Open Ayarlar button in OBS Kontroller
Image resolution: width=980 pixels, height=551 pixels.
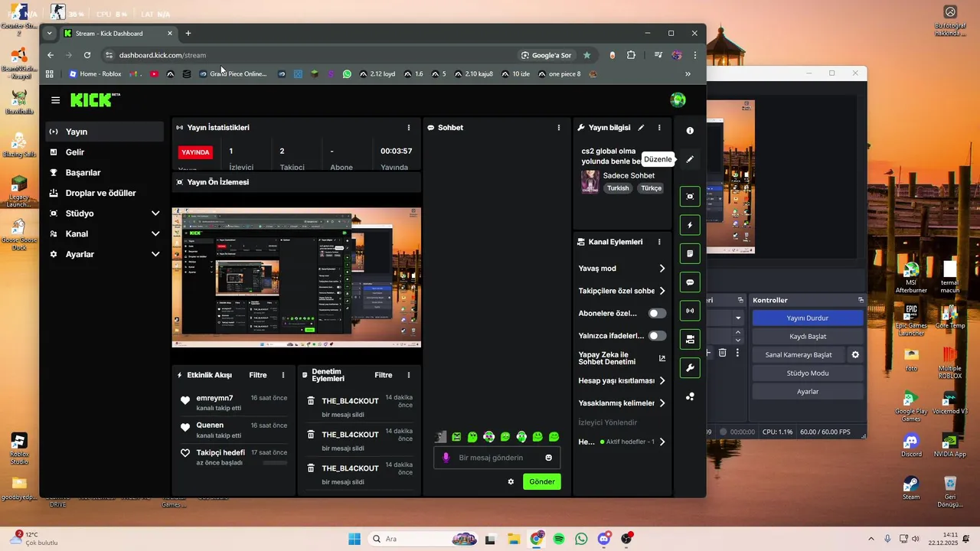[x=808, y=391]
